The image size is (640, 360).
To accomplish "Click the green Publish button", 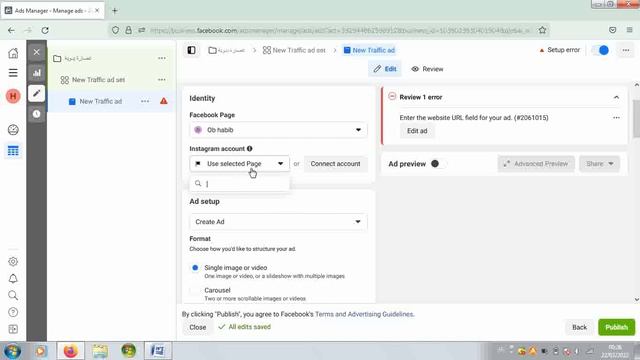I will pyautogui.click(x=616, y=327).
